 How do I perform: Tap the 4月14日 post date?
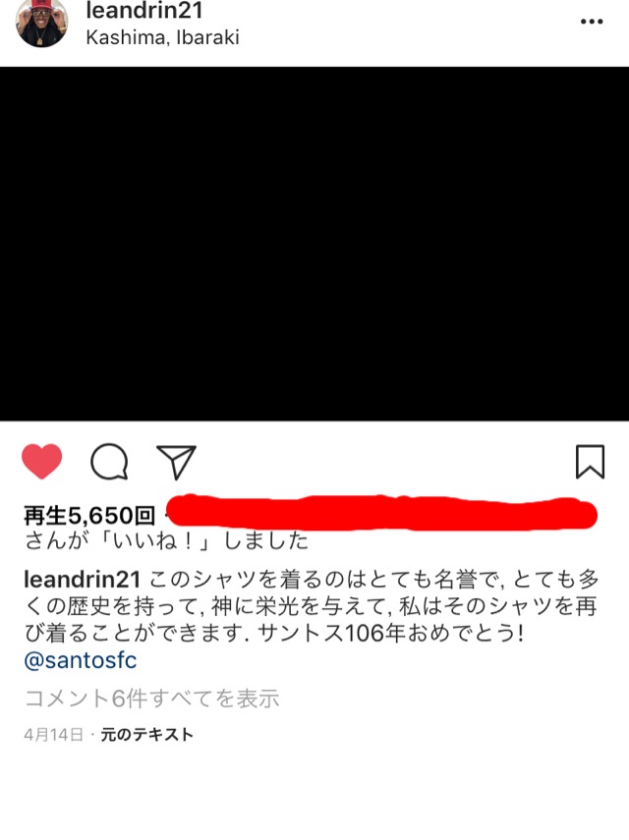coord(54,734)
